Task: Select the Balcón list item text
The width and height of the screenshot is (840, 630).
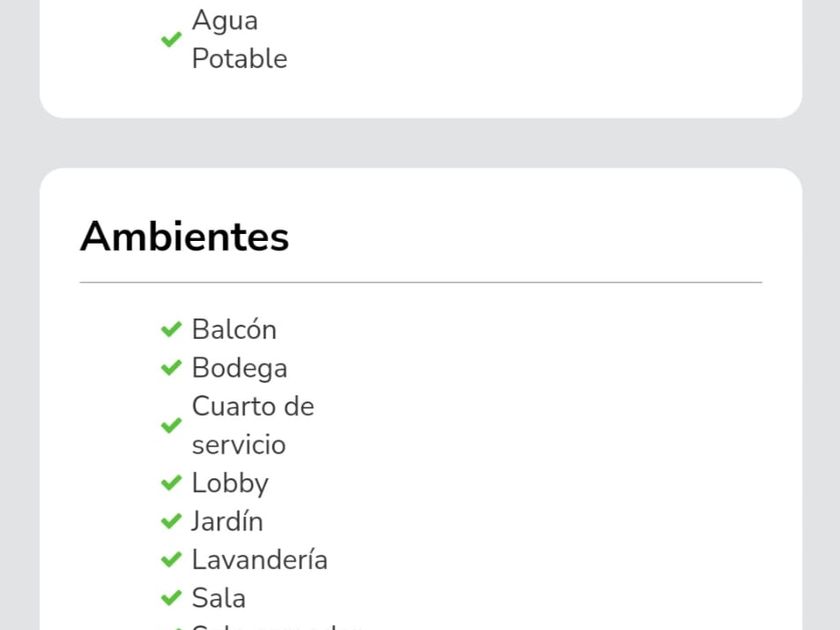Action: coord(234,329)
